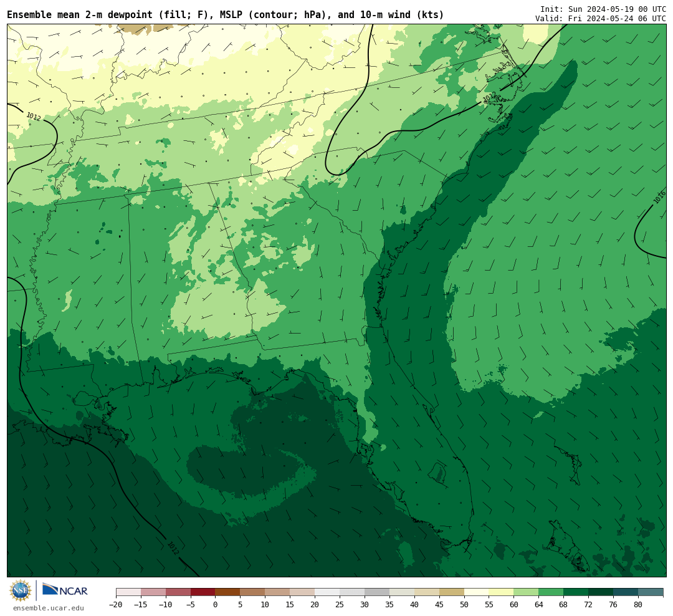Click the colorbar swatch between 30 and 35
The image size is (673, 616).
pyautogui.click(x=377, y=592)
